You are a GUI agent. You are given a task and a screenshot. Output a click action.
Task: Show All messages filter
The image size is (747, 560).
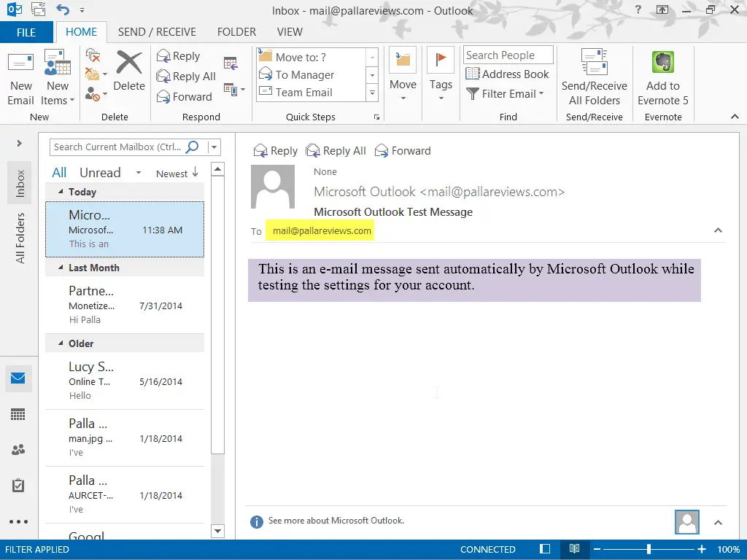pyautogui.click(x=59, y=172)
